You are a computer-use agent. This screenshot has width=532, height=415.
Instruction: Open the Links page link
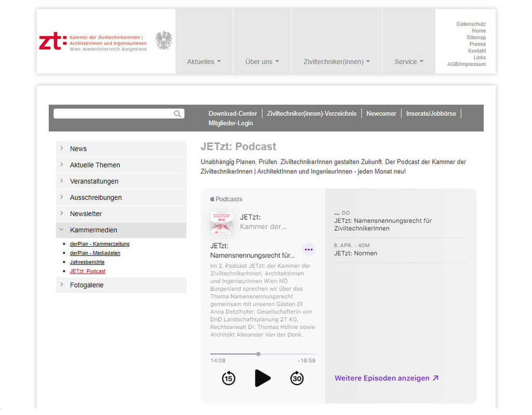[480, 57]
